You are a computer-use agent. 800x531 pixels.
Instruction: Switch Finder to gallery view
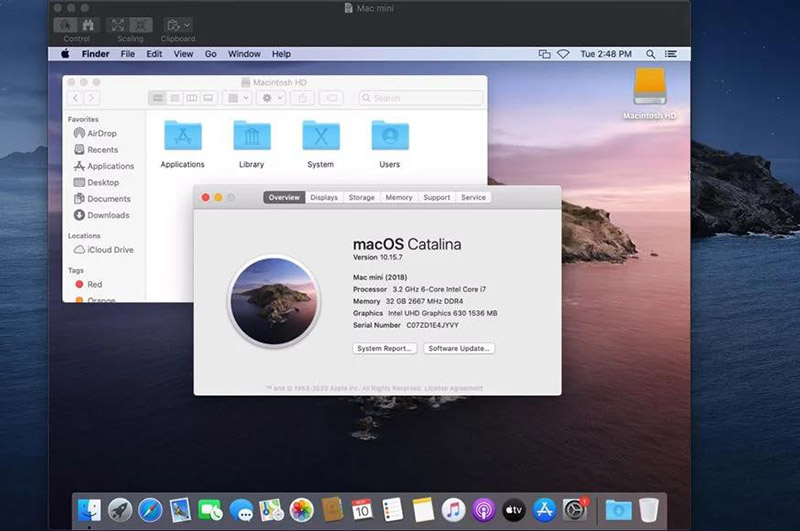click(x=208, y=98)
